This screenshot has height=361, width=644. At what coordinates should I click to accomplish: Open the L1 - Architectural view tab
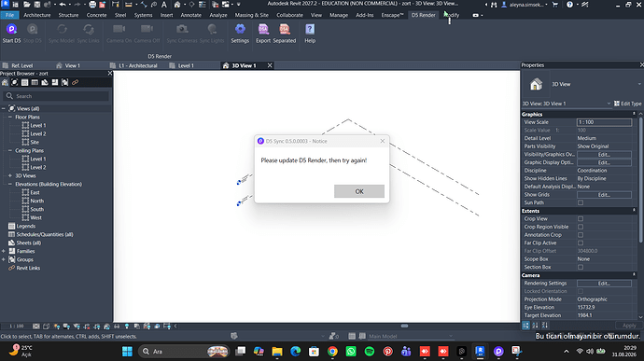(x=138, y=65)
